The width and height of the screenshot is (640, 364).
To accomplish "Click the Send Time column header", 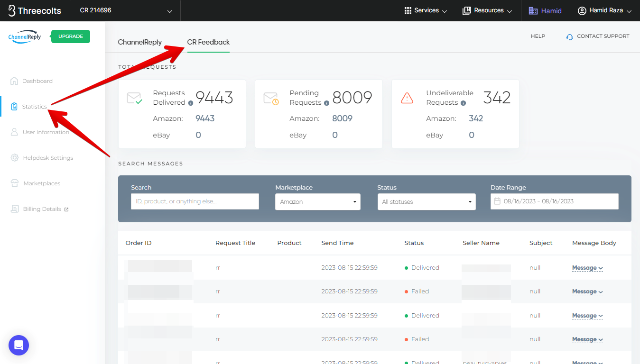I will (337, 243).
